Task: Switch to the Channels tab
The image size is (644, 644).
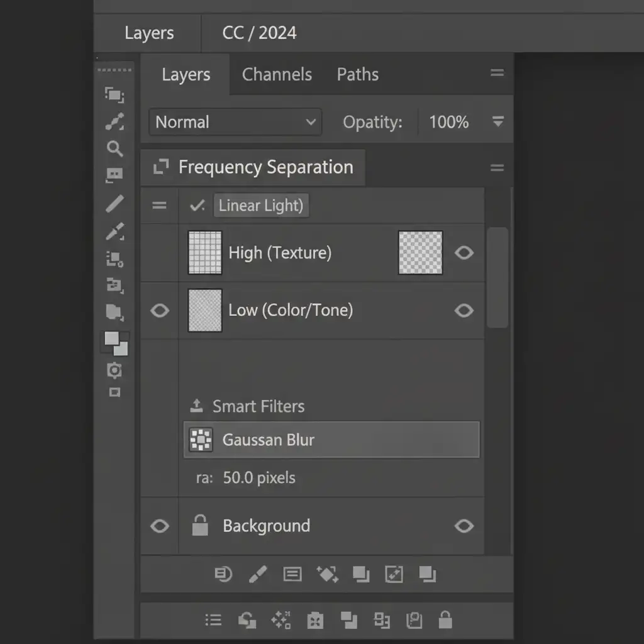Action: click(x=277, y=74)
